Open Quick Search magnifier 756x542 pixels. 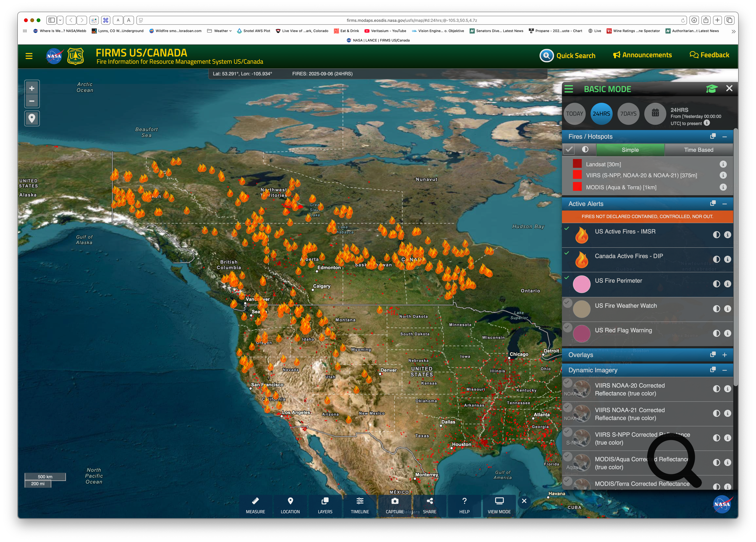(x=546, y=55)
